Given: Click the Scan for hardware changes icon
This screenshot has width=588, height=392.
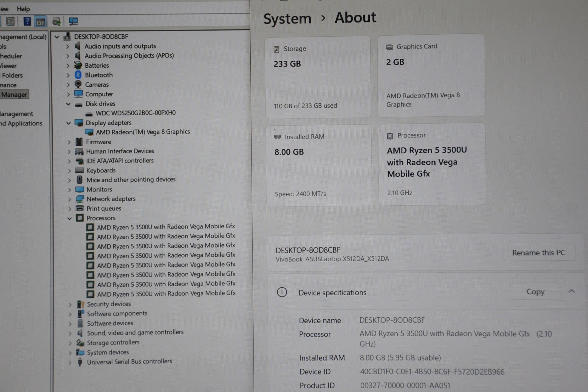Looking at the screenshot, I should click(73, 22).
